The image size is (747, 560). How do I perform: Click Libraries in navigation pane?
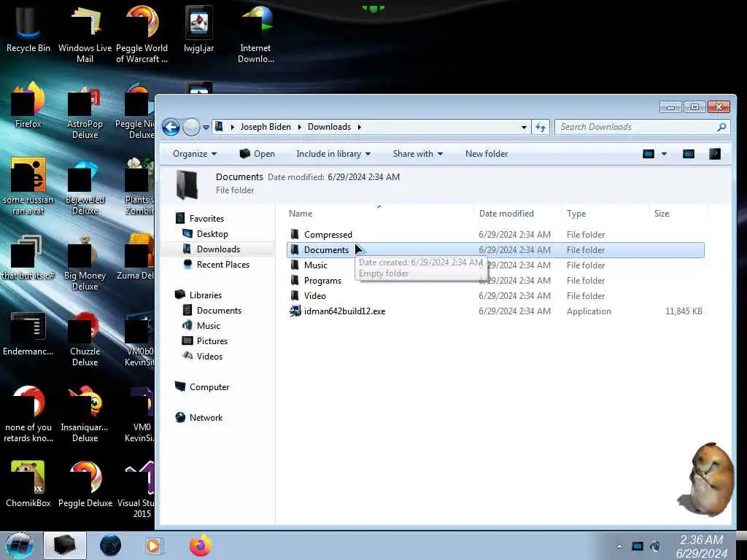click(205, 295)
